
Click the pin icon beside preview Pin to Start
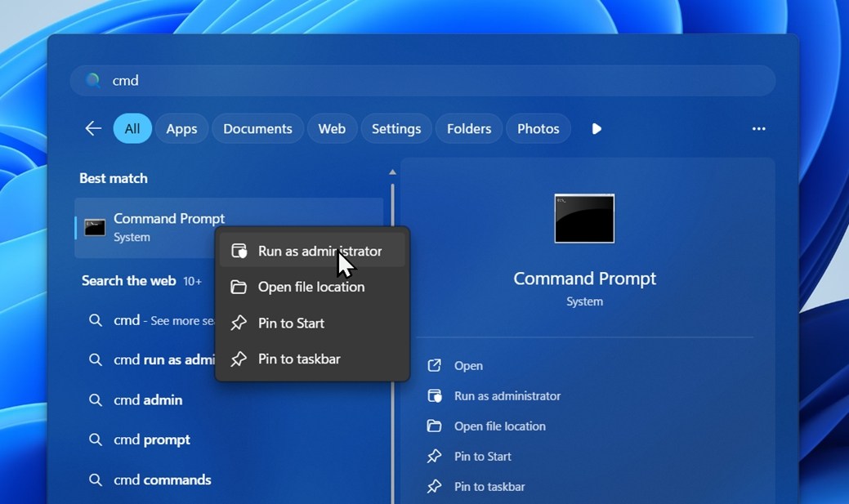pos(434,457)
